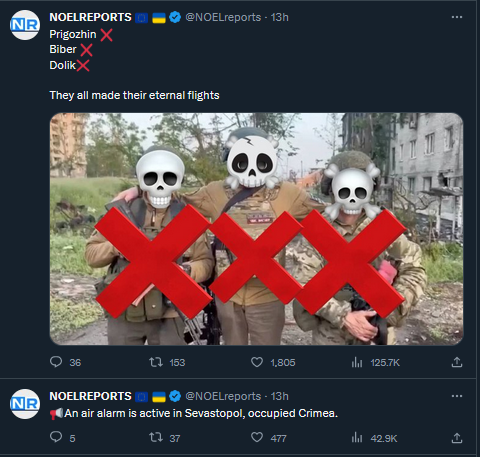Click the verified badge on first tweet
This screenshot has width=480, height=457.
click(x=175, y=17)
